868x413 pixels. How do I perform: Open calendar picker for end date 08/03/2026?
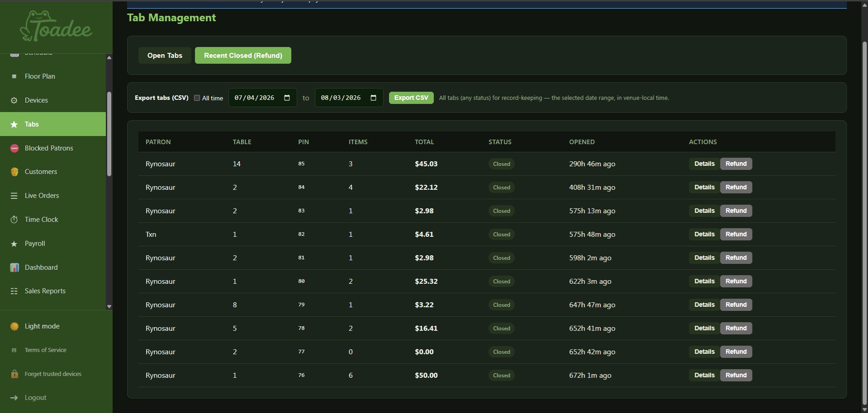(373, 98)
